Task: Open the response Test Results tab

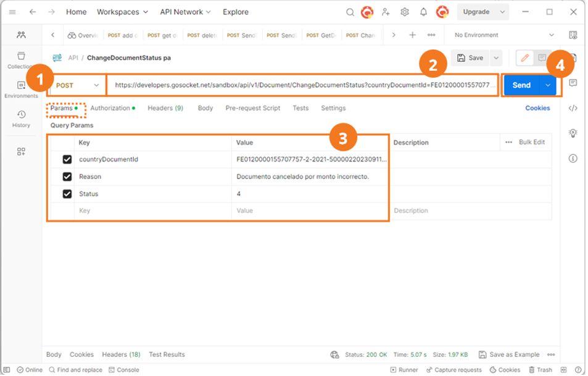Action: (x=167, y=355)
